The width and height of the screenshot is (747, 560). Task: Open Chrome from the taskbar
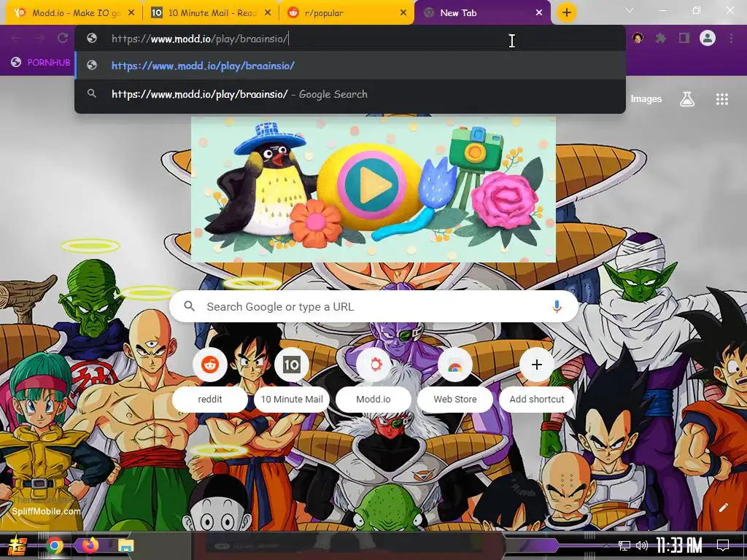[x=55, y=545]
